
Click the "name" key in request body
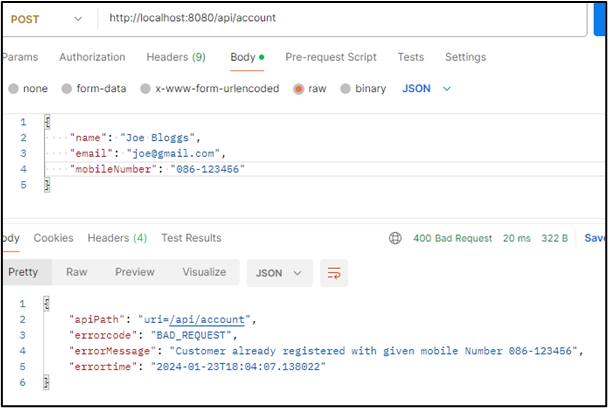[x=88, y=138]
